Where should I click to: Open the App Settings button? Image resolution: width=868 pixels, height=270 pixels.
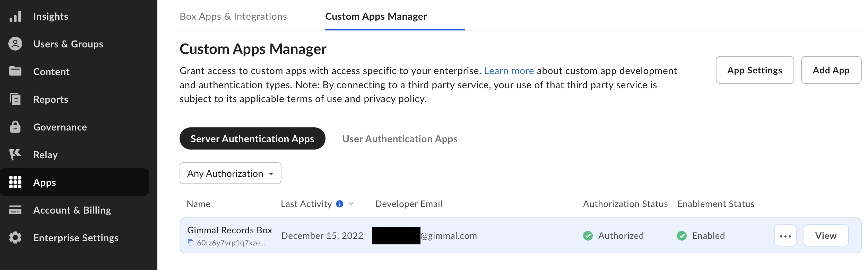click(x=754, y=70)
